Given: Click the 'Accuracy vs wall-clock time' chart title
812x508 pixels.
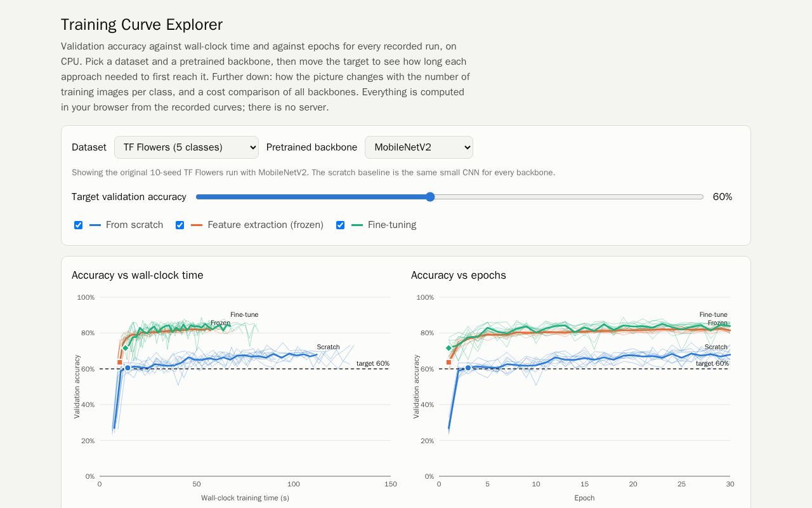Looking at the screenshot, I should pyautogui.click(x=138, y=275).
